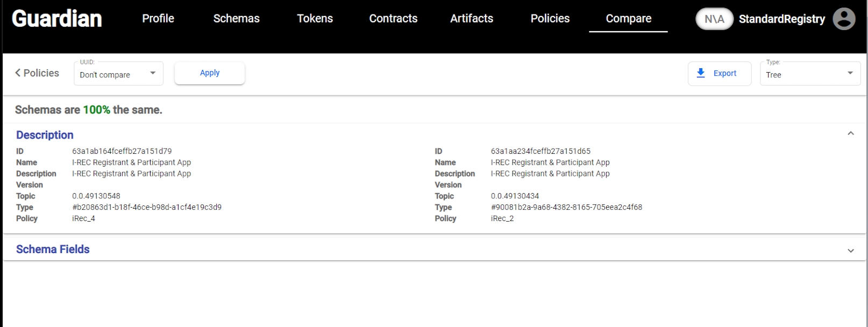868x327 pixels.
Task: Click the back arrow to Policies
Action: click(x=37, y=73)
